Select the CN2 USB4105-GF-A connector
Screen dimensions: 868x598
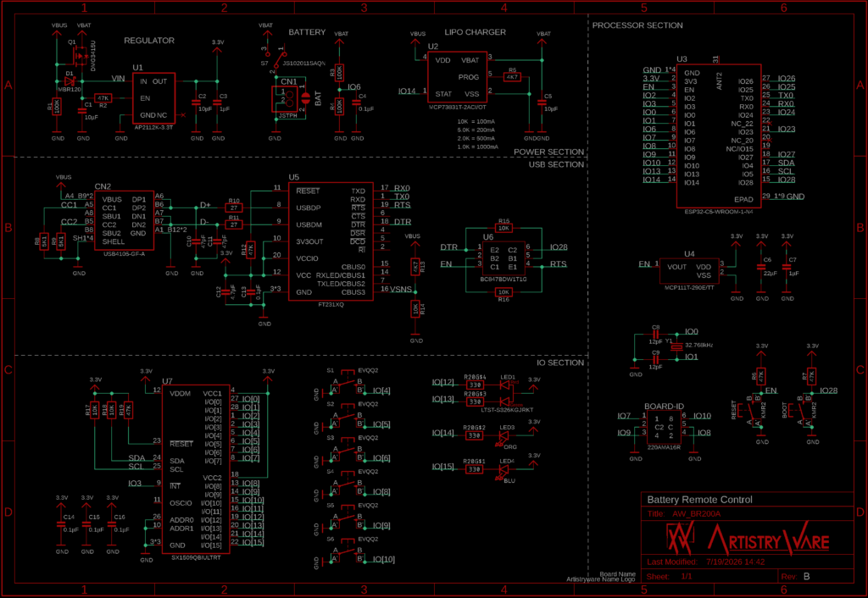pyautogui.click(x=124, y=221)
